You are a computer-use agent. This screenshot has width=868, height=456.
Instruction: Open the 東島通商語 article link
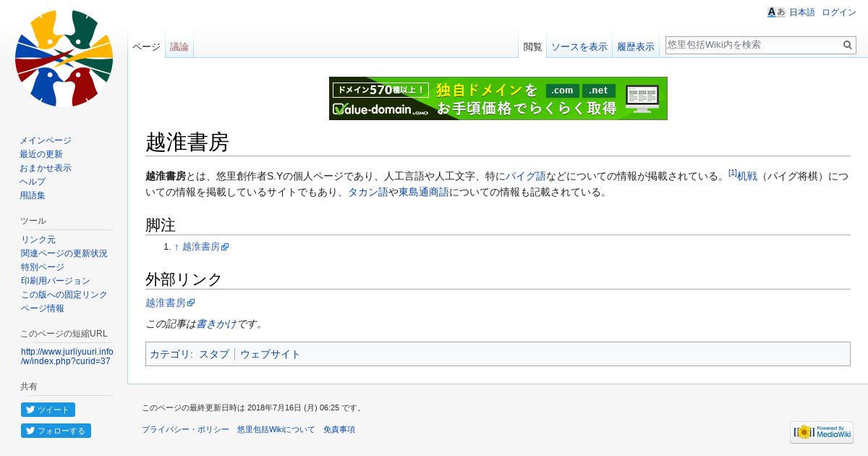[424, 193]
